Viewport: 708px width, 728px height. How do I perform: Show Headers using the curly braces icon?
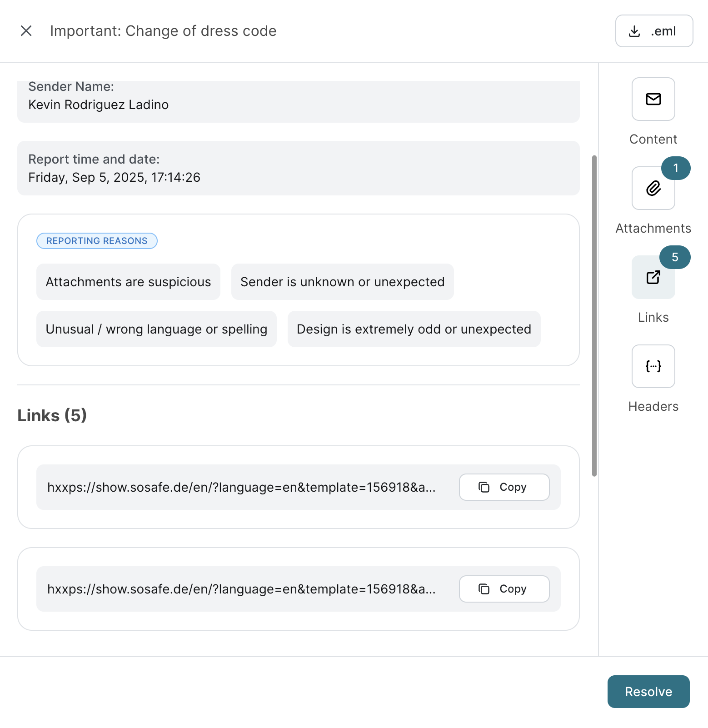click(653, 366)
